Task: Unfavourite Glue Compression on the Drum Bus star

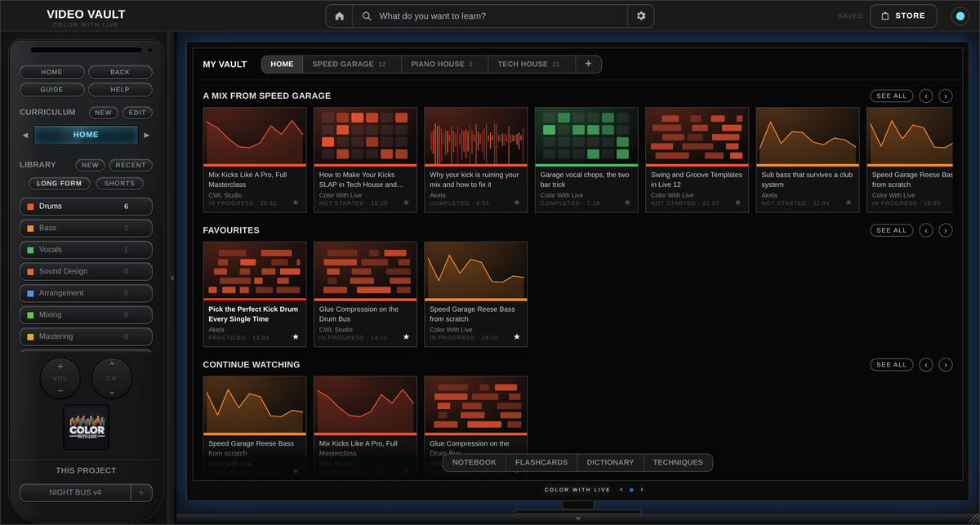Action: [x=406, y=336]
